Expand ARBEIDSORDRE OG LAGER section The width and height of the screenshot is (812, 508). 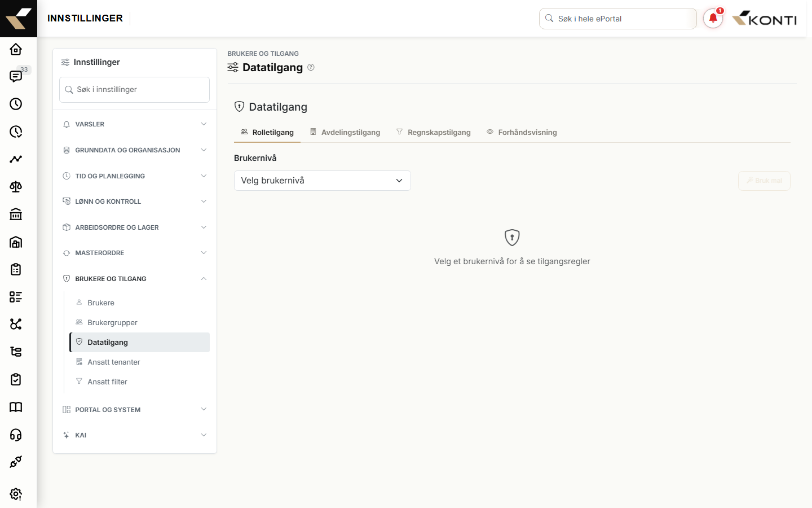135,227
